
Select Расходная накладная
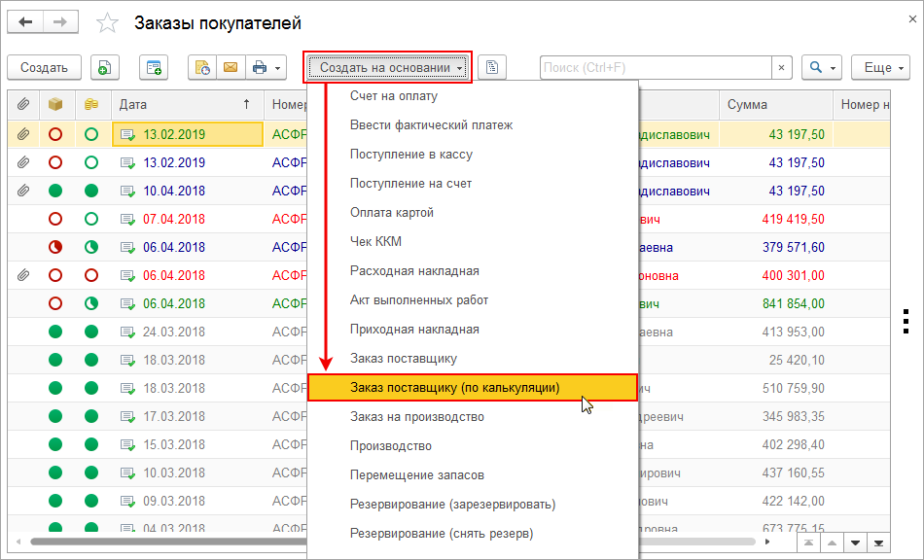pyautogui.click(x=414, y=271)
